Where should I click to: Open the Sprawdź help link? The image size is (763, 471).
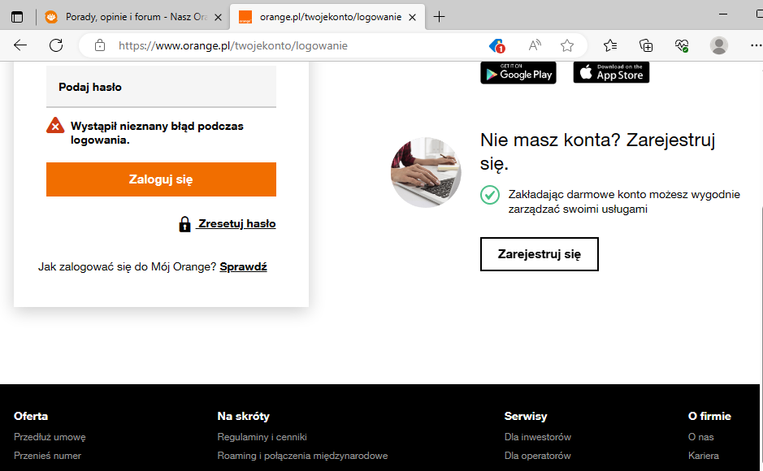click(243, 267)
